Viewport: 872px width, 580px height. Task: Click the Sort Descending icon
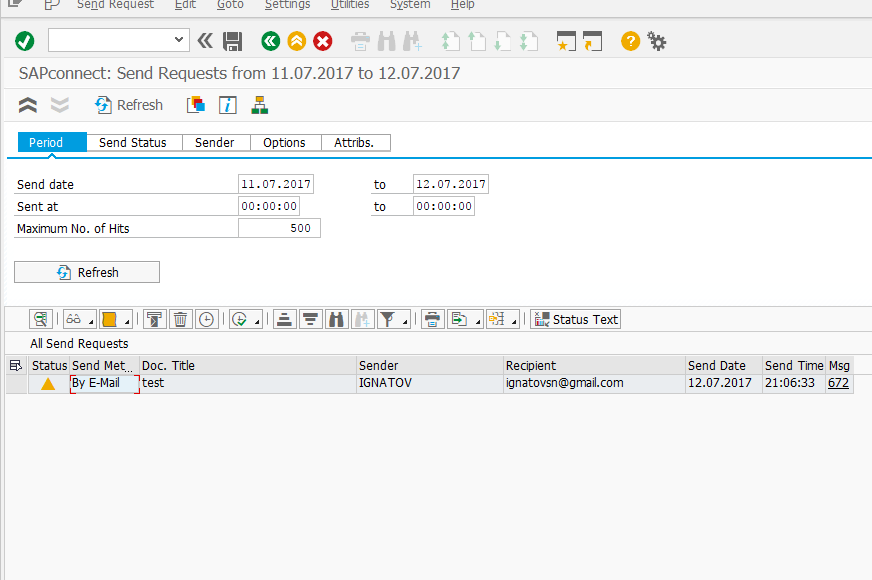point(310,319)
